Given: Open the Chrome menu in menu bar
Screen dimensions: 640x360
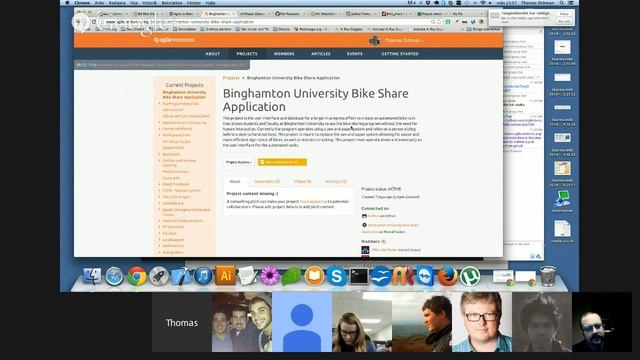Looking at the screenshot, I should [82, 3].
